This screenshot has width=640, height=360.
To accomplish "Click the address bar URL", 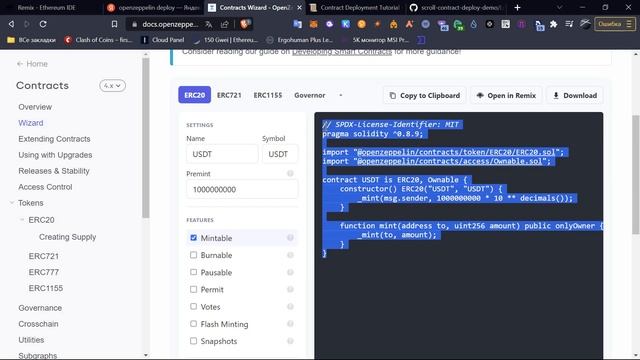I will point(170,24).
